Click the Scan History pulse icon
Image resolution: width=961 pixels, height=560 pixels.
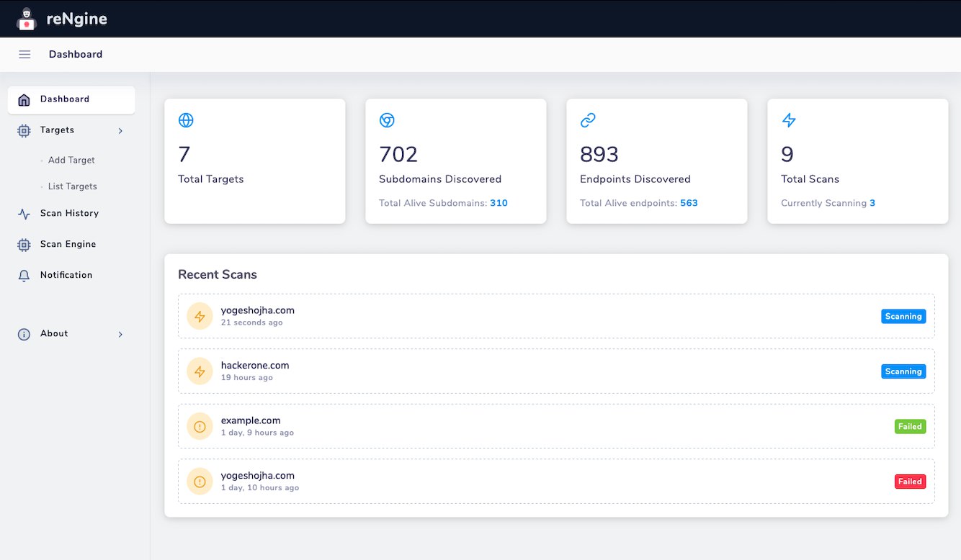click(24, 214)
